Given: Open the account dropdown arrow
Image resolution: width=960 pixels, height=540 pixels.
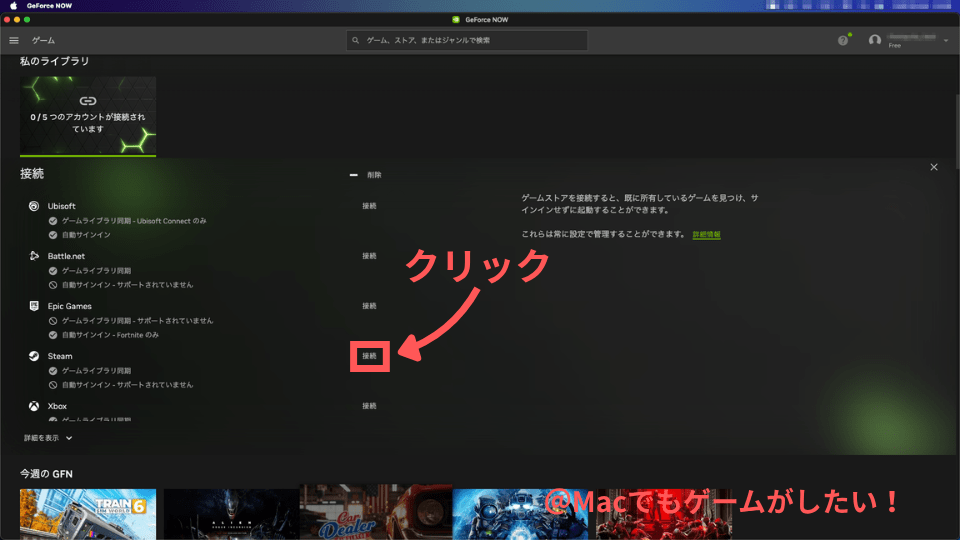Looking at the screenshot, I should (945, 40).
